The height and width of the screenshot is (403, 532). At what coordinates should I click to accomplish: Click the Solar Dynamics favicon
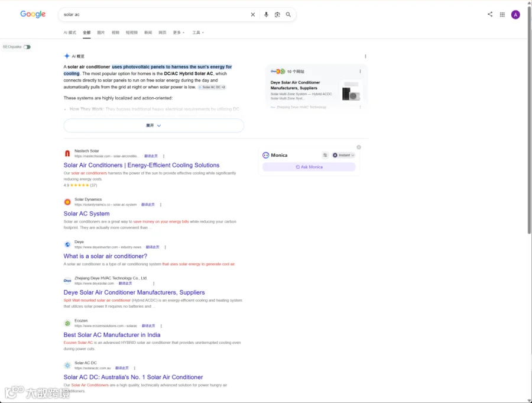coord(67,202)
